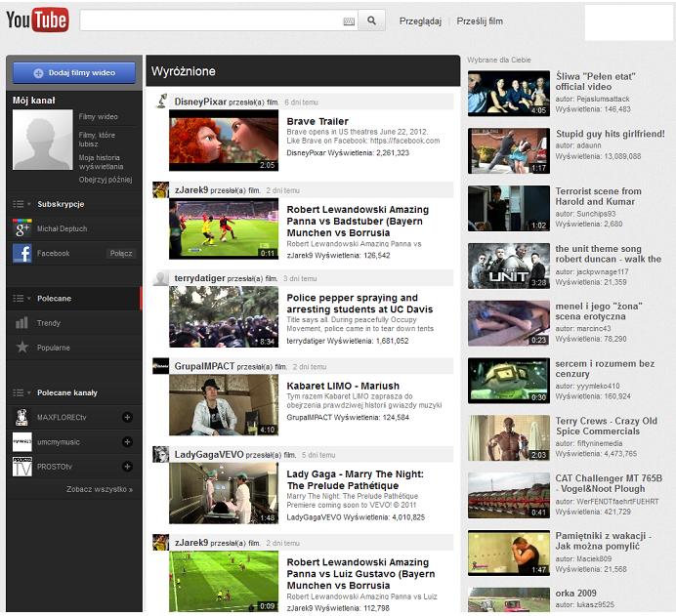
Task: Go to Prześlij film in top menu
Action: coord(482,21)
